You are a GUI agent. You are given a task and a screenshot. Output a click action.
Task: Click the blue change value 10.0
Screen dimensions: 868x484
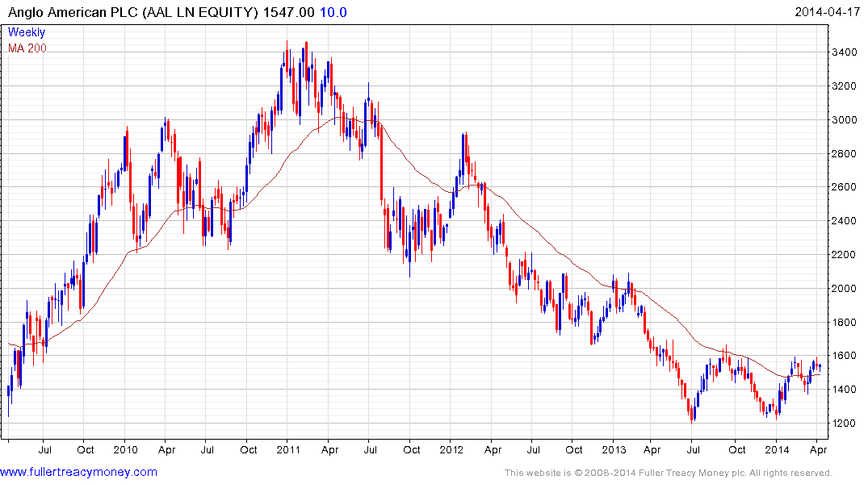333,12
